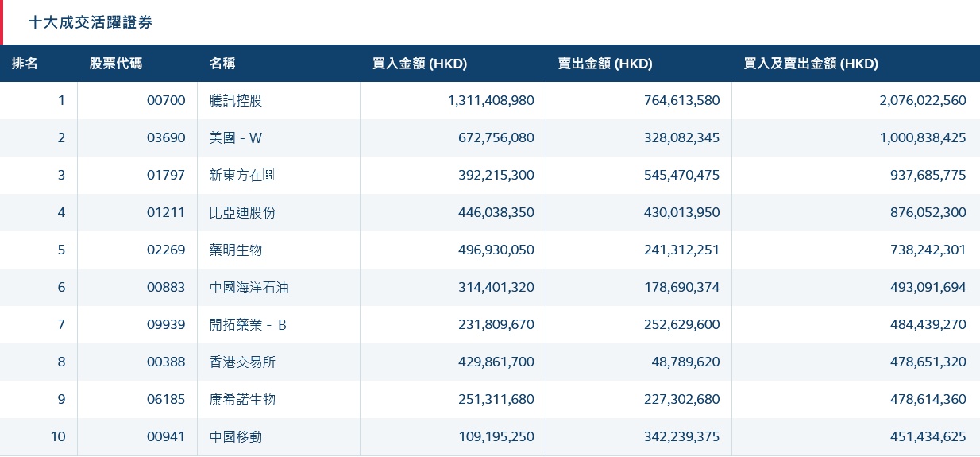Select sell amount 342,239,375
980x457 pixels.
point(682,436)
